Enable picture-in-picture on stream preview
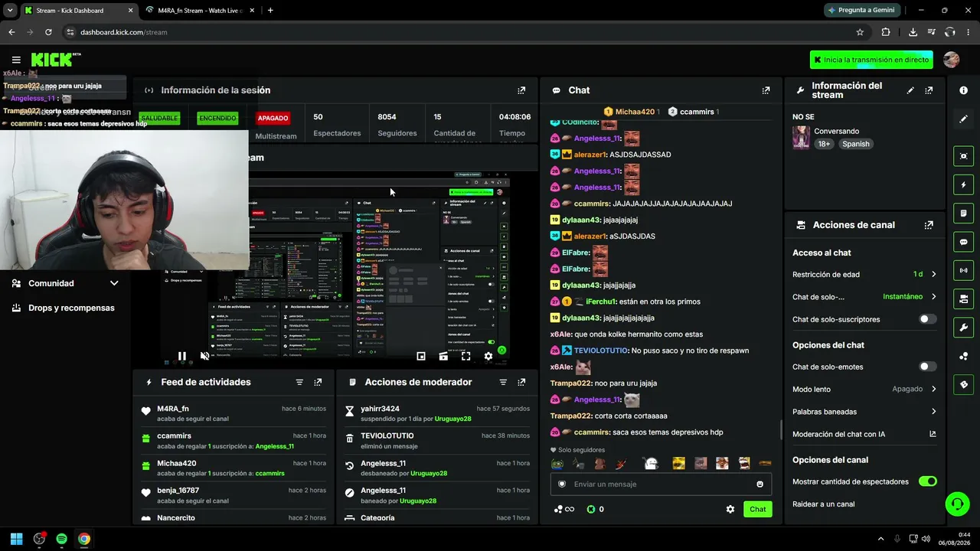This screenshot has height=551, width=980. click(x=421, y=356)
